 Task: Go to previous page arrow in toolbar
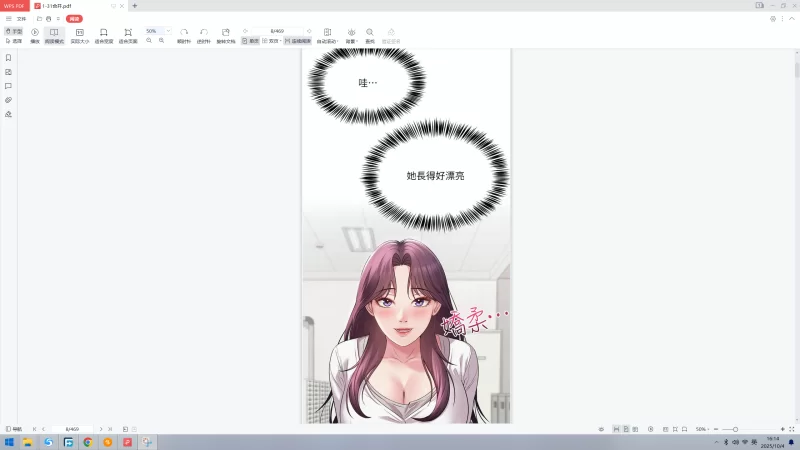[245, 31]
